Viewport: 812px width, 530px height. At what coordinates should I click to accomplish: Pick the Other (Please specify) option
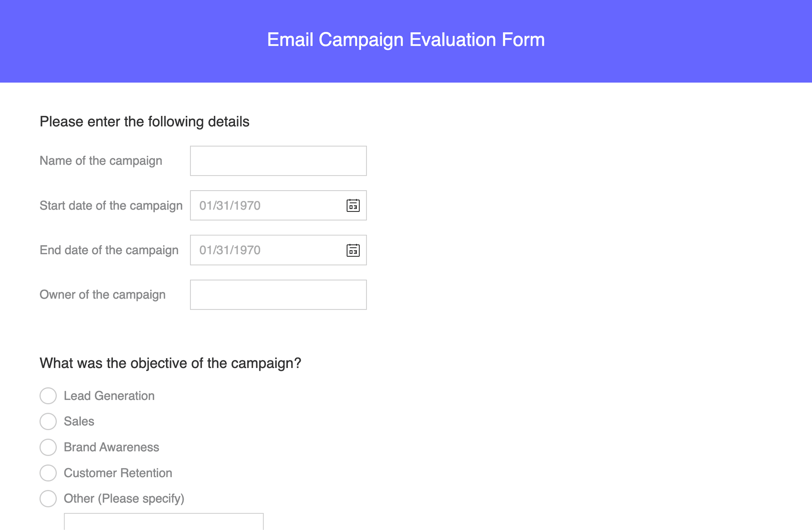tap(48, 499)
